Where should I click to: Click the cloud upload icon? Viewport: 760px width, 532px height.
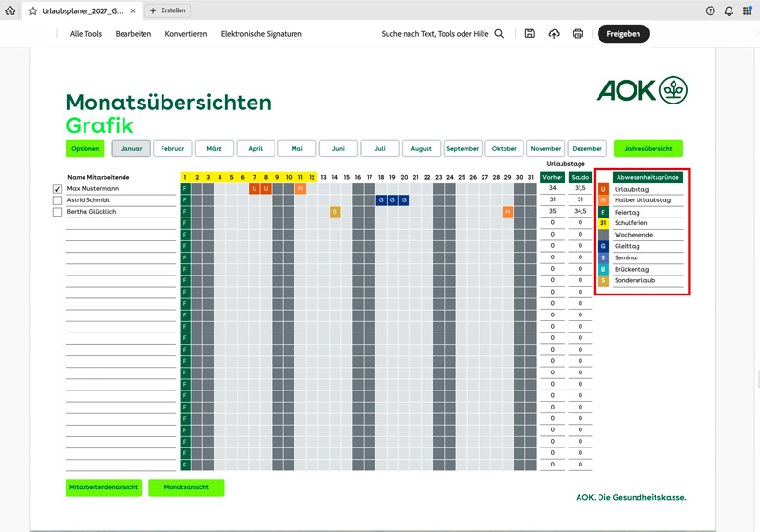pyautogui.click(x=554, y=34)
